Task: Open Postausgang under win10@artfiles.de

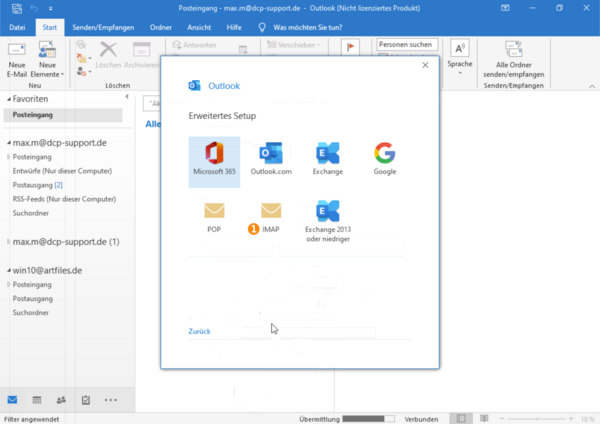Action: point(33,298)
